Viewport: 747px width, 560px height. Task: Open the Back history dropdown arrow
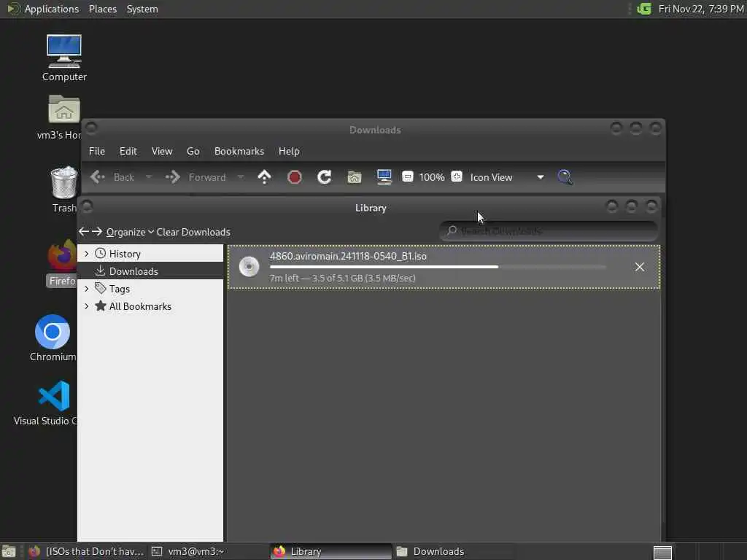pyautogui.click(x=149, y=177)
